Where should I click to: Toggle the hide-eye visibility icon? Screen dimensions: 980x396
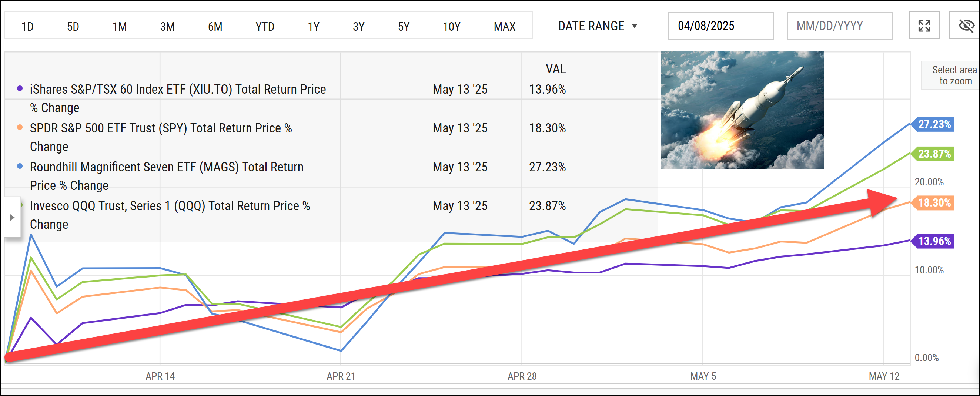coord(965,26)
